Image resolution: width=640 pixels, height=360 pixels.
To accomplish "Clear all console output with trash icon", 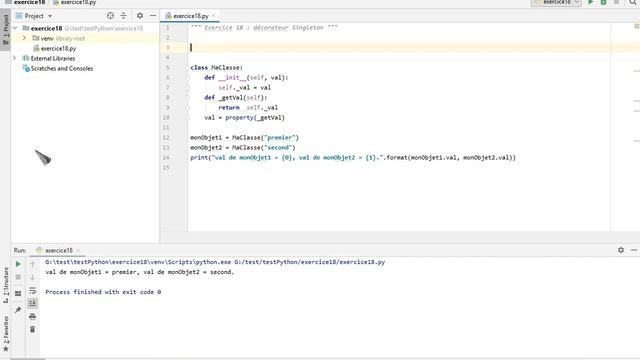I will [33, 329].
